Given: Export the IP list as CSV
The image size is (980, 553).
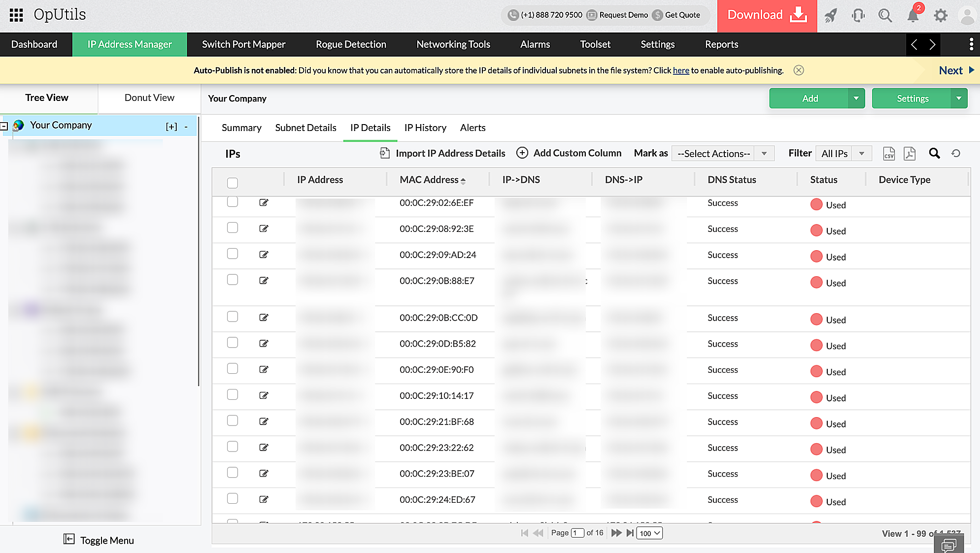Looking at the screenshot, I should [x=889, y=154].
